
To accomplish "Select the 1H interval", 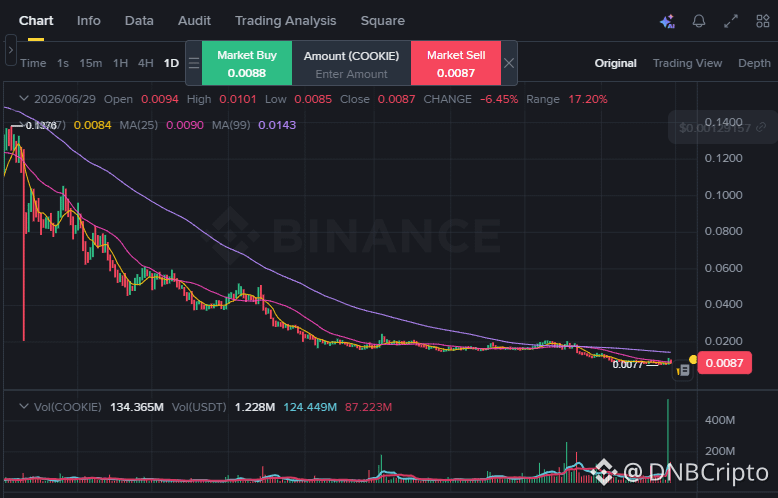I will click(x=120, y=63).
